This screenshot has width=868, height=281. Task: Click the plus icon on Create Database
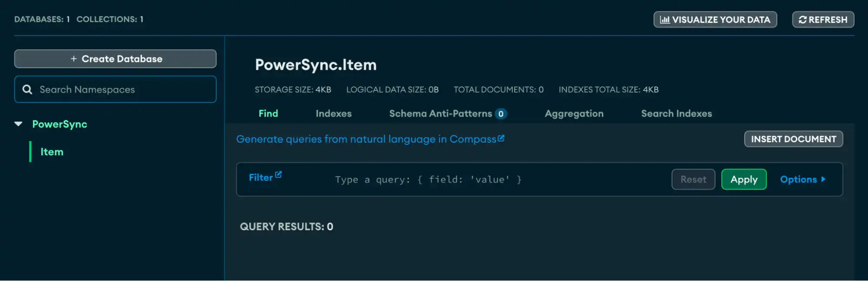74,59
